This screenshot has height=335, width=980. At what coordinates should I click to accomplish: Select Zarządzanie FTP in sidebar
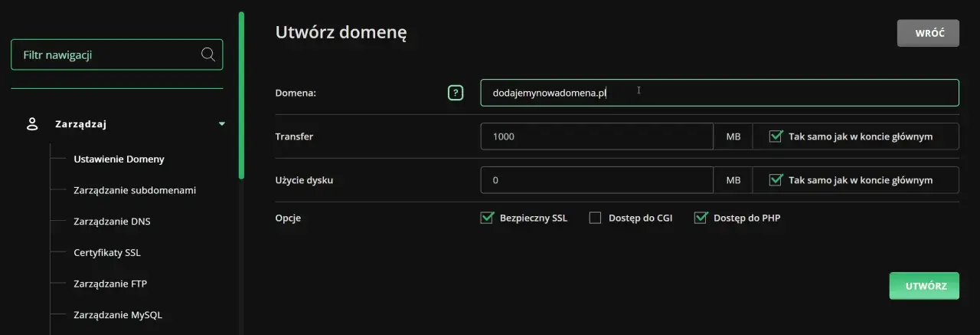coord(110,284)
